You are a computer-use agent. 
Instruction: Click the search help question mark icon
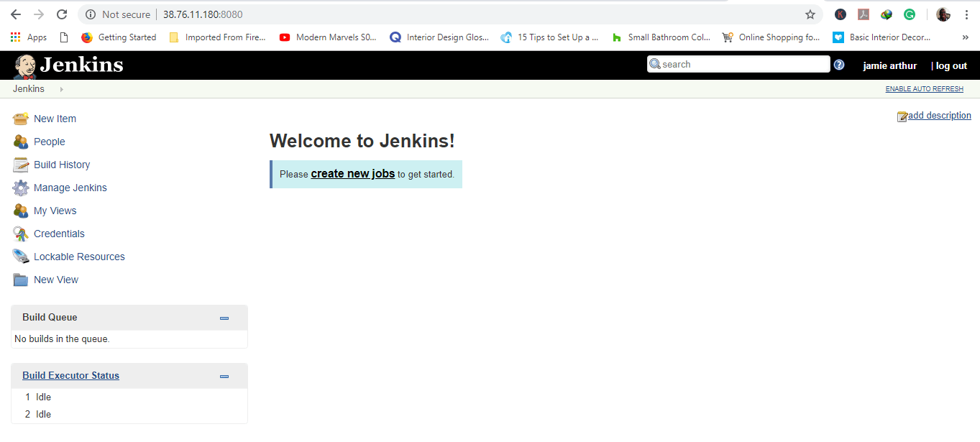839,65
